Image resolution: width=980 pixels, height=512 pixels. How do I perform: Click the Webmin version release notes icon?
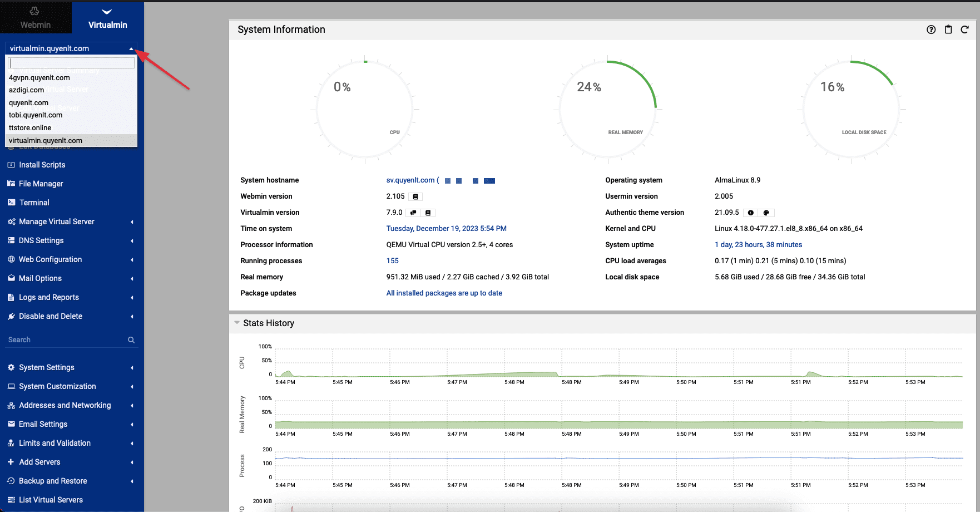pyautogui.click(x=415, y=196)
